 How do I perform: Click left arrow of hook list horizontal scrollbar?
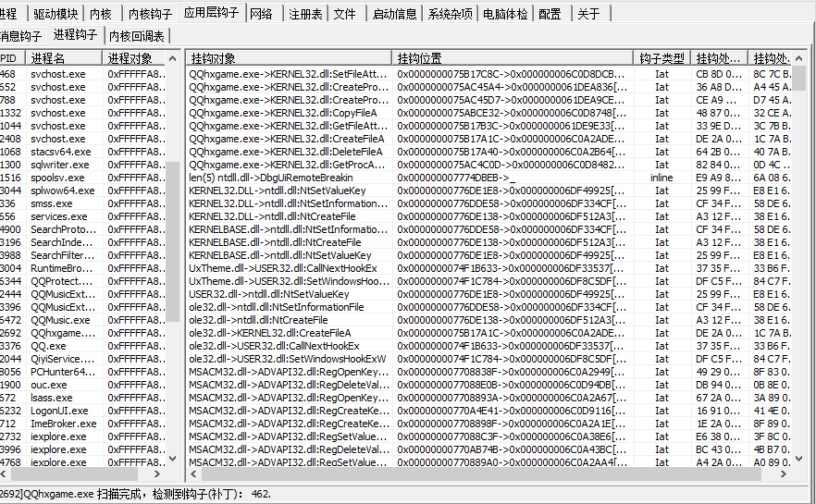(193, 473)
